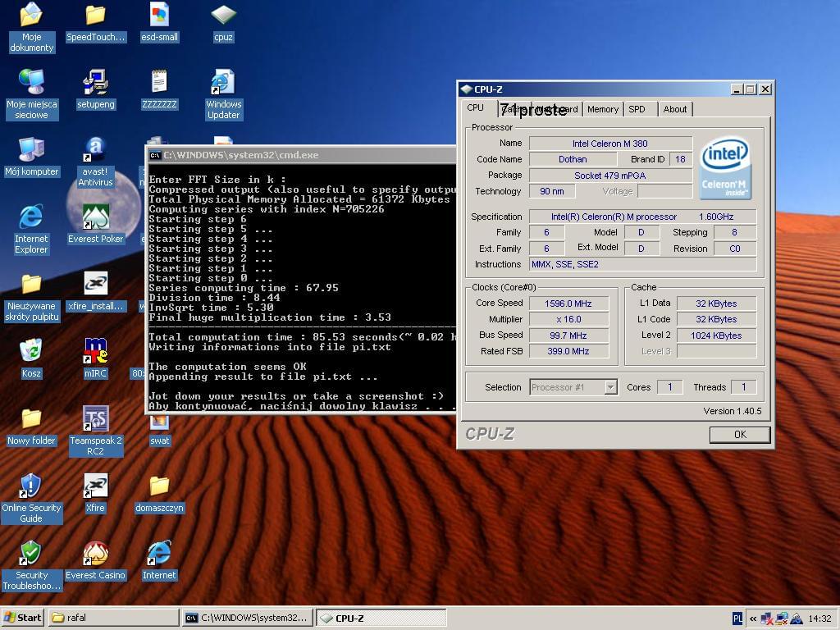Screen dimensions: 840x630
Task: Launch Windows Updater shortcut
Action: (223, 94)
